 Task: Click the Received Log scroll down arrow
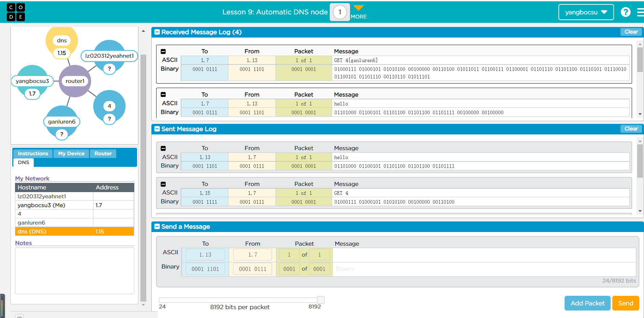640,114
